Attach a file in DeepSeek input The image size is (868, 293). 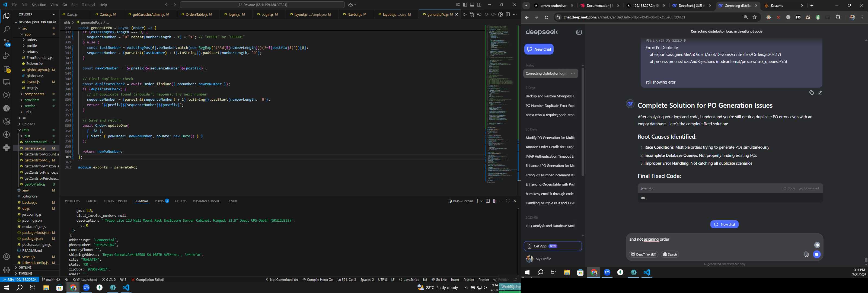click(806, 254)
